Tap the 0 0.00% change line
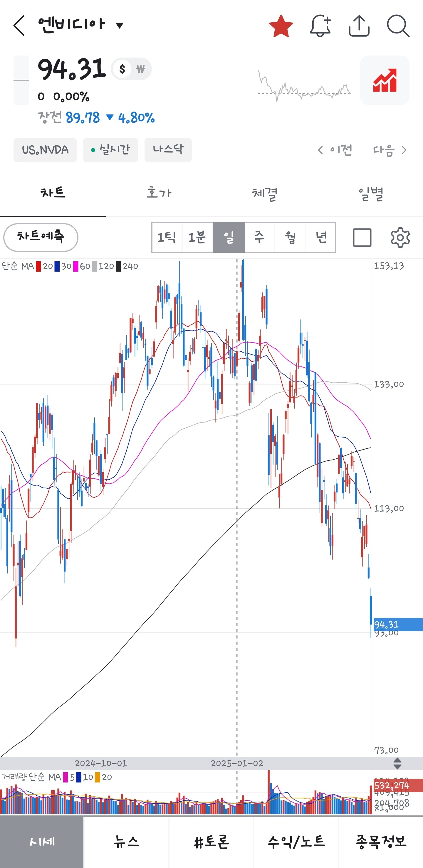Viewport: 423px width, 868px height. point(63,97)
